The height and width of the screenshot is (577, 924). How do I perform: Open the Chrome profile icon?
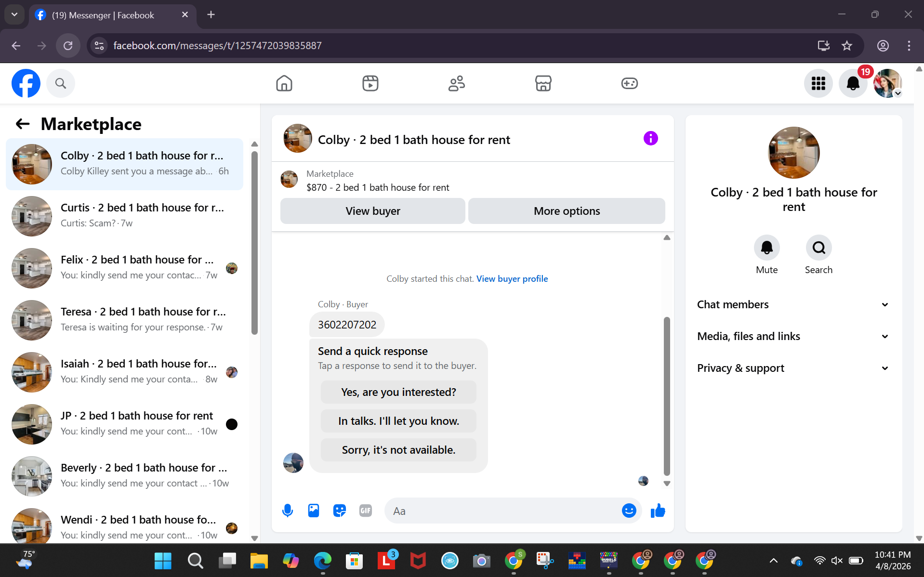[883, 46]
